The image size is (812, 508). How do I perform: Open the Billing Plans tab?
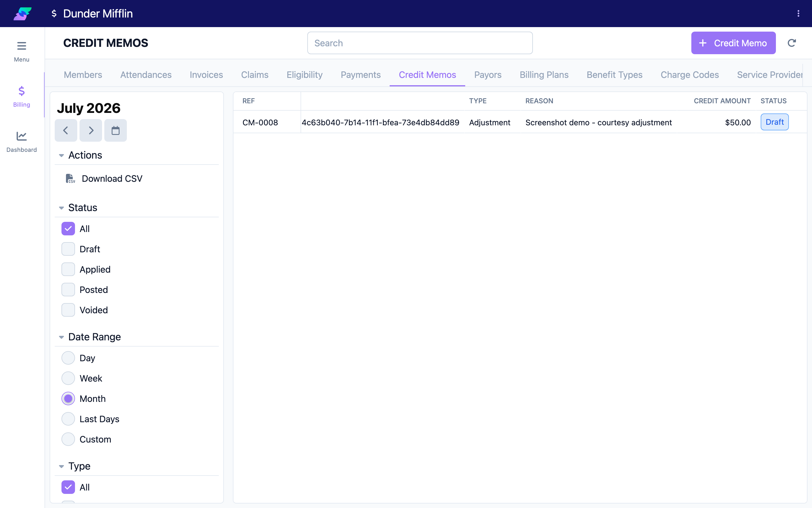(544, 75)
